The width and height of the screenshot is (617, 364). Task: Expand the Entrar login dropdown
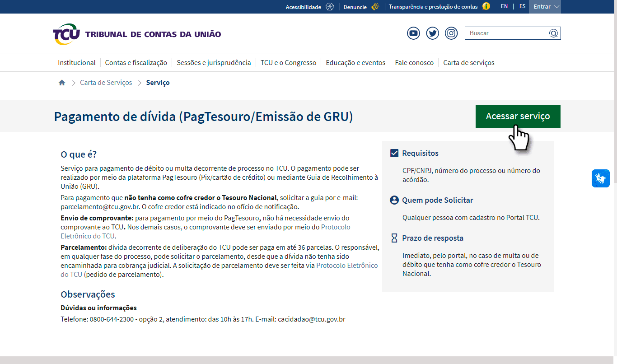coord(545,7)
